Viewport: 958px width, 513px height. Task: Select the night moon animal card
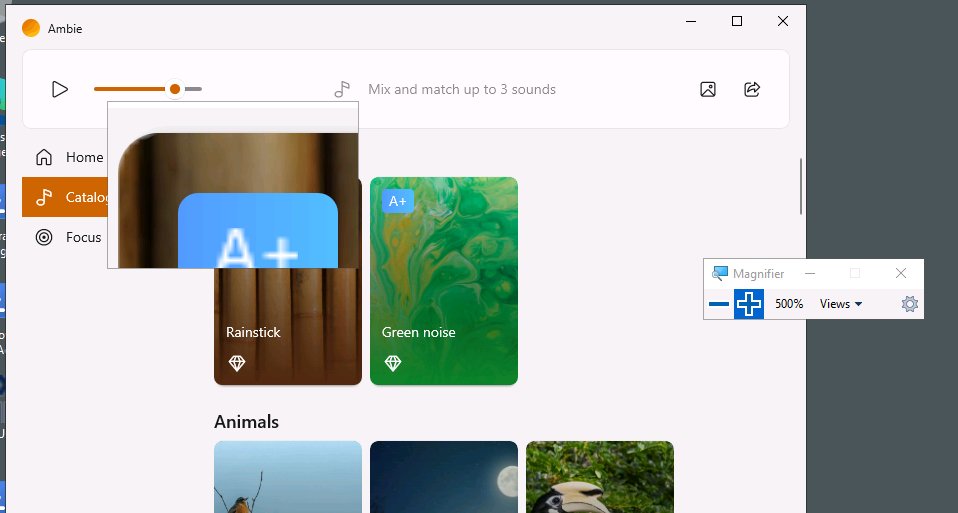444,477
